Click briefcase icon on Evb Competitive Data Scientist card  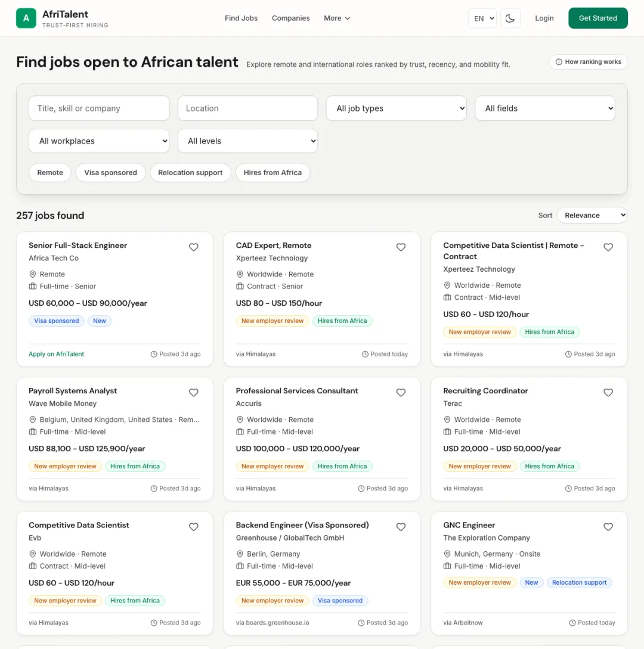click(32, 566)
